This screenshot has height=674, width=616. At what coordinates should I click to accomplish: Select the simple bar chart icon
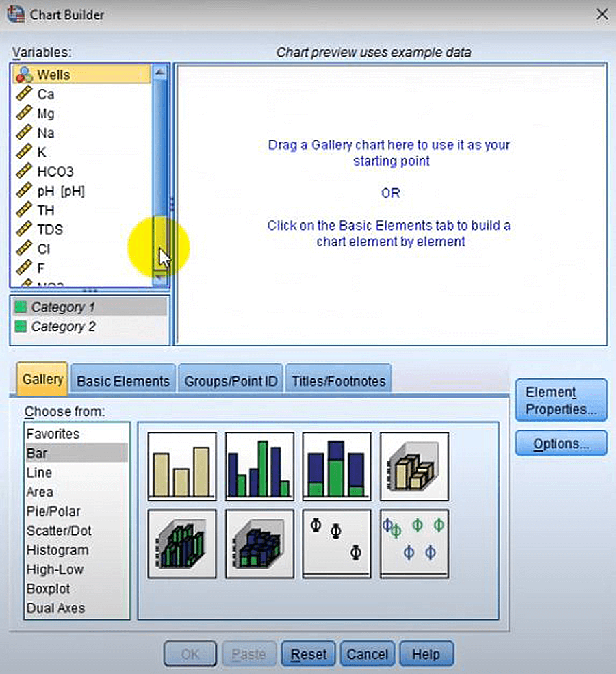181,466
